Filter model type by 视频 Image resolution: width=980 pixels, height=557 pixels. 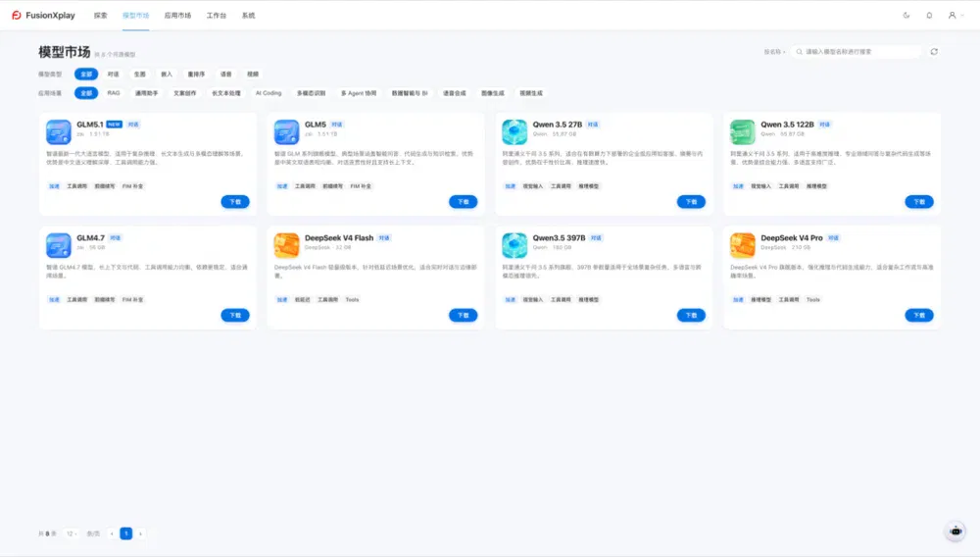point(253,75)
